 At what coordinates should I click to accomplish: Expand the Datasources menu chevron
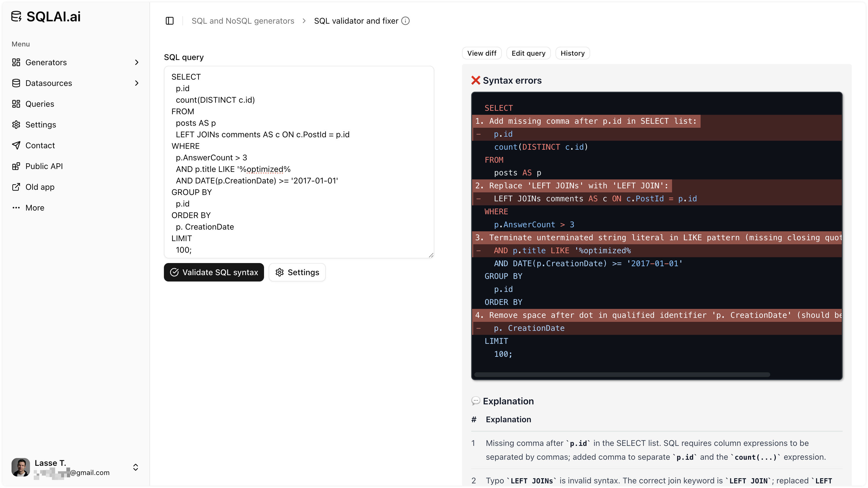coord(136,83)
